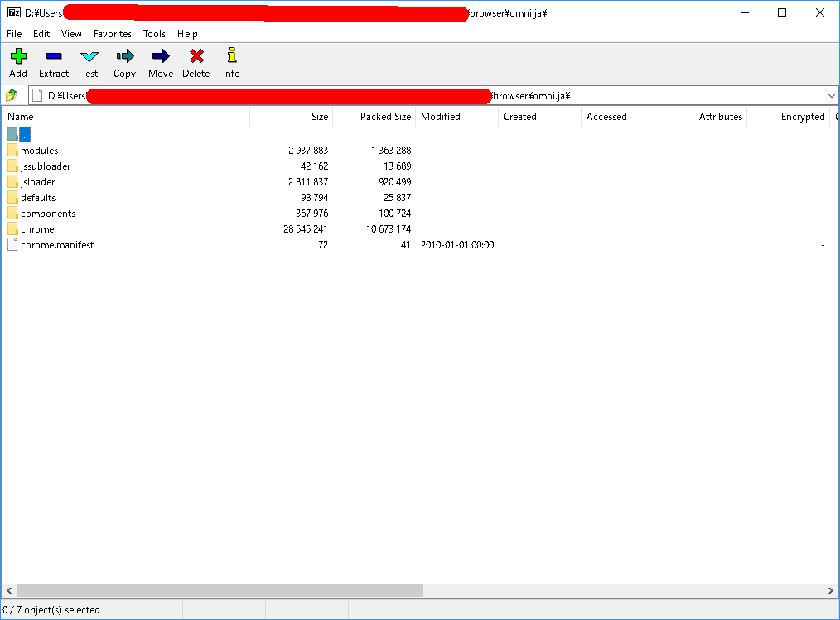Click the scroll right arrow
840x620 pixels.
coord(830,590)
